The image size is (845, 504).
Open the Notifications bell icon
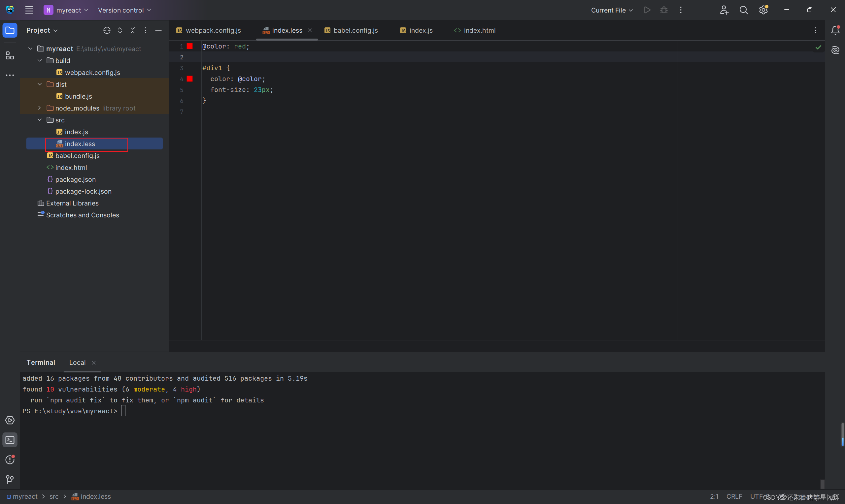(x=835, y=30)
